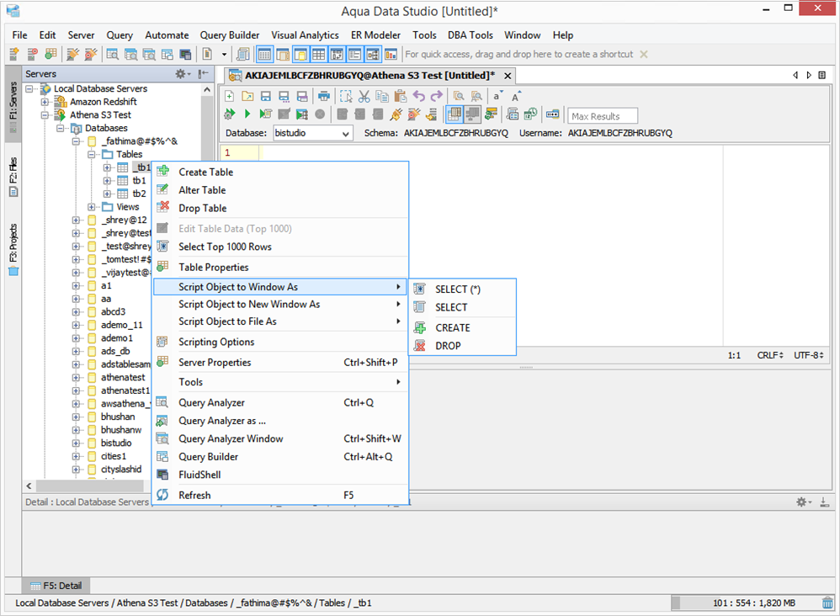Dismiss the quick access shortcut hint X

[644, 54]
